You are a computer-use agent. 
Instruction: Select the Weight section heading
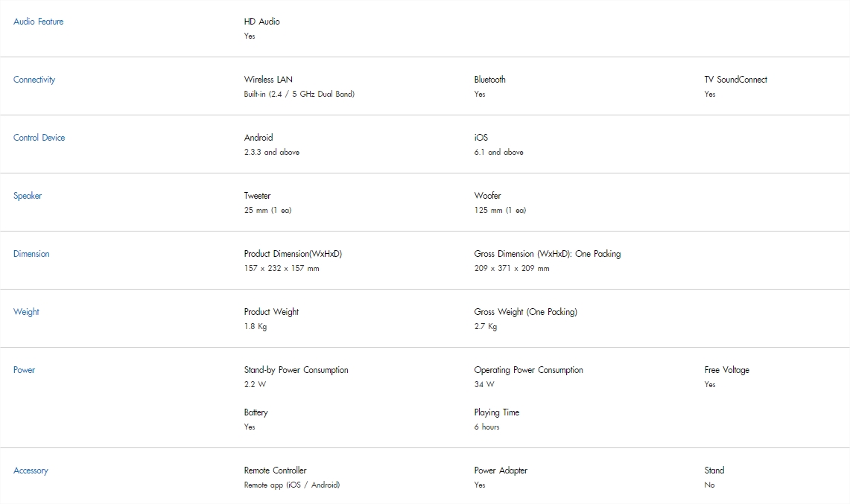27,312
